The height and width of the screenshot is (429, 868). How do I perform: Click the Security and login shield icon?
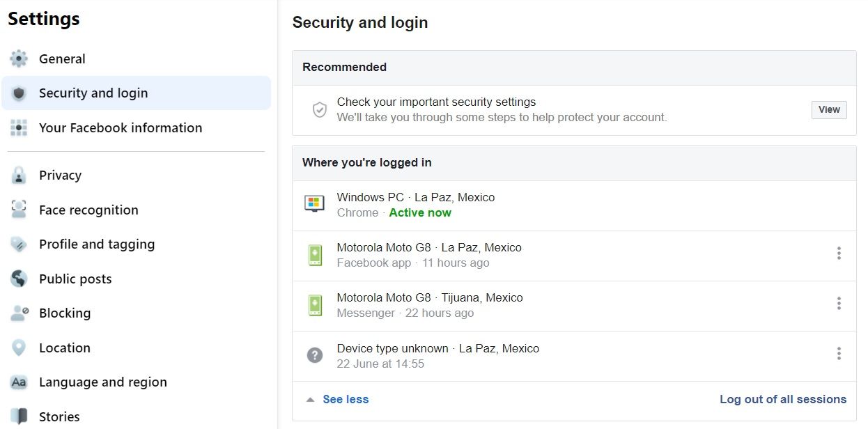19,93
